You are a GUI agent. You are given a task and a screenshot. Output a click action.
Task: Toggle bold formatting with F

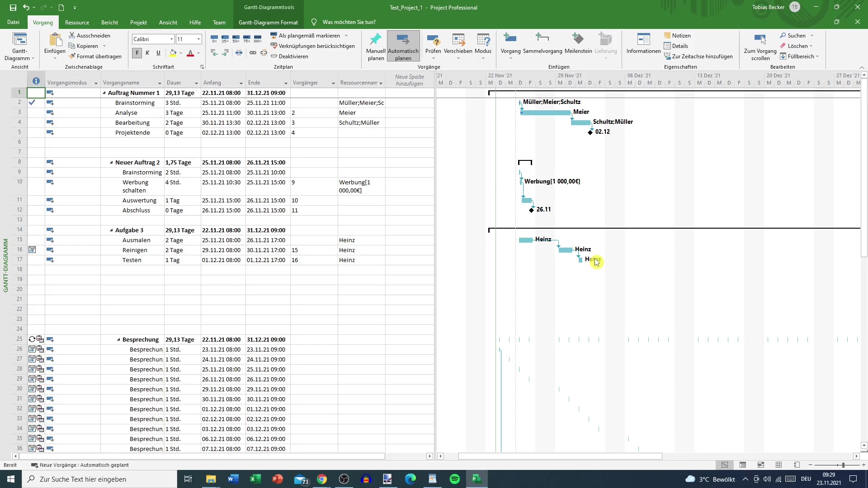137,53
